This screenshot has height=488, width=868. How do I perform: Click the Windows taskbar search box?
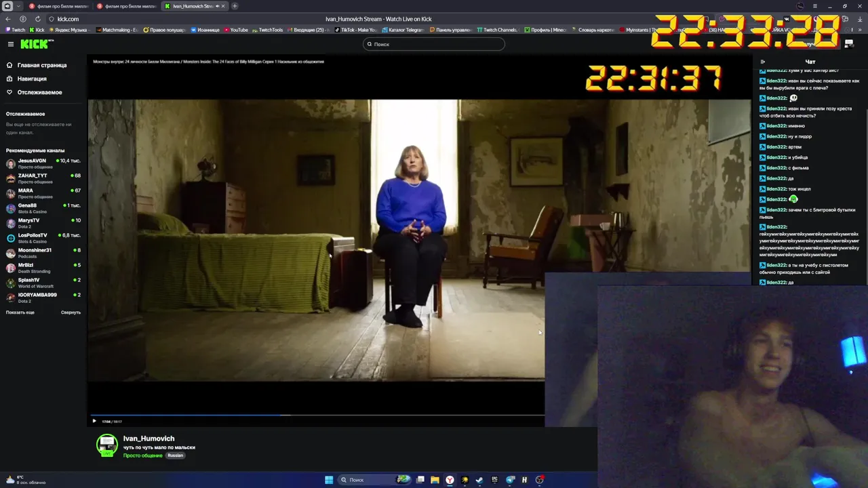pos(375,480)
